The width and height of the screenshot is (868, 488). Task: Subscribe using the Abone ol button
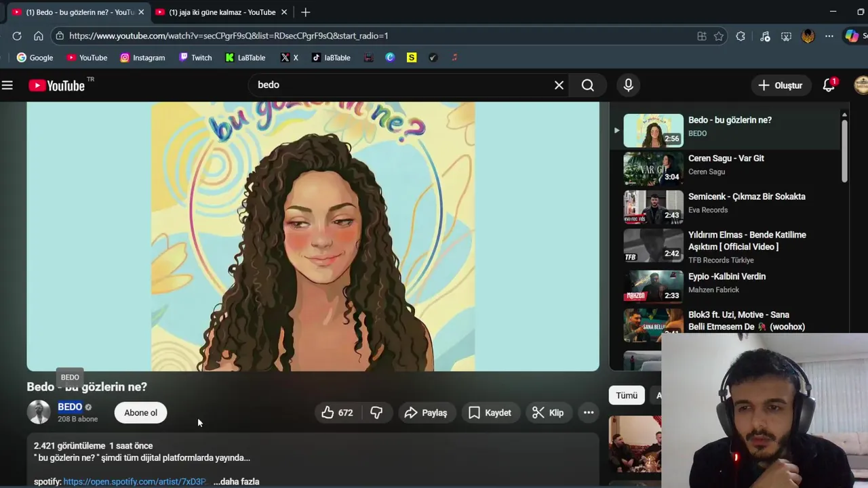(140, 413)
